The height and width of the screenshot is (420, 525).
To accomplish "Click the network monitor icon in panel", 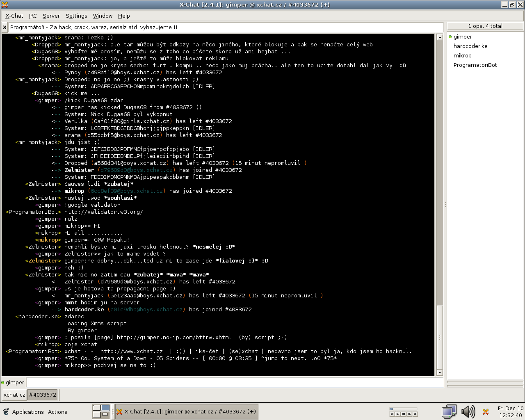I will [449, 411].
